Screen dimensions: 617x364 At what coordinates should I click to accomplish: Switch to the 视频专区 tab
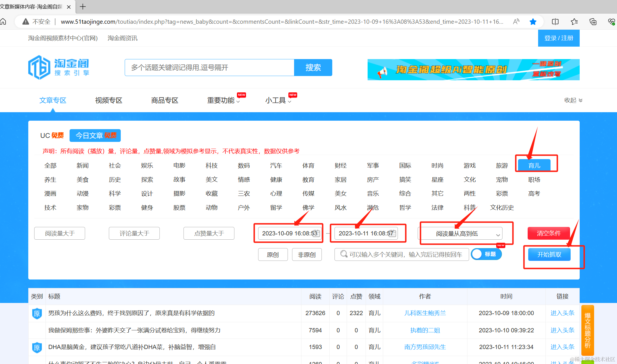pyautogui.click(x=109, y=100)
